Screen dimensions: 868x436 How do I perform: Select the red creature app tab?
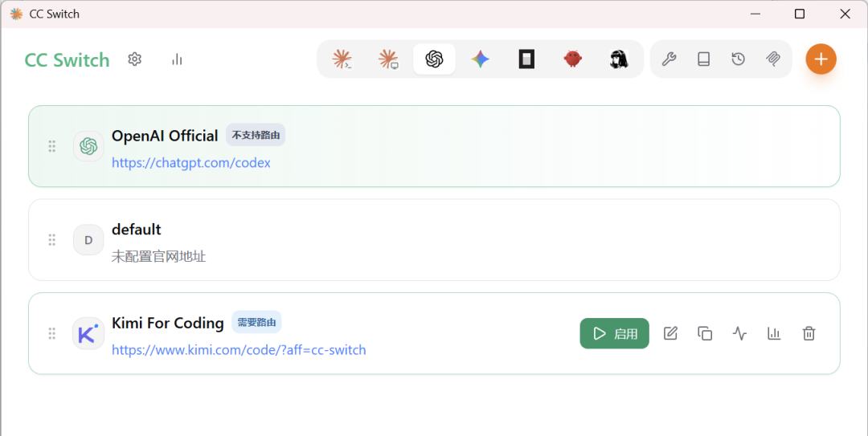(572, 59)
